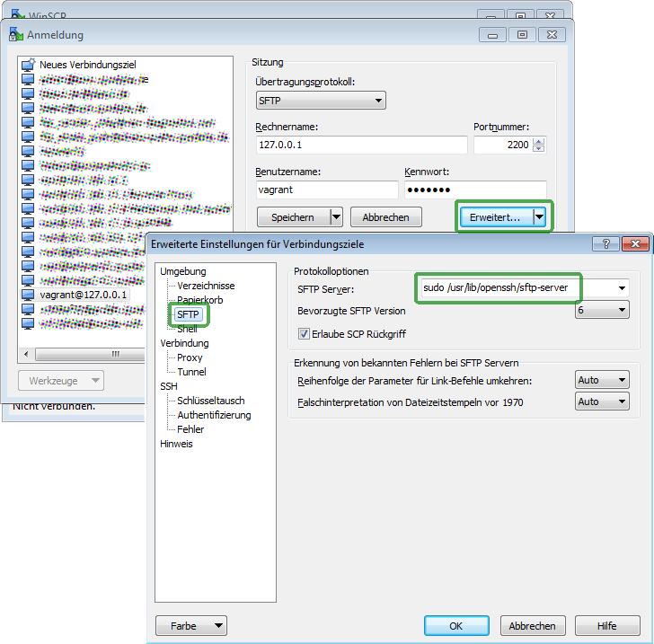
Task: Click the first blurred session's monitor icon
Action: click(x=28, y=79)
